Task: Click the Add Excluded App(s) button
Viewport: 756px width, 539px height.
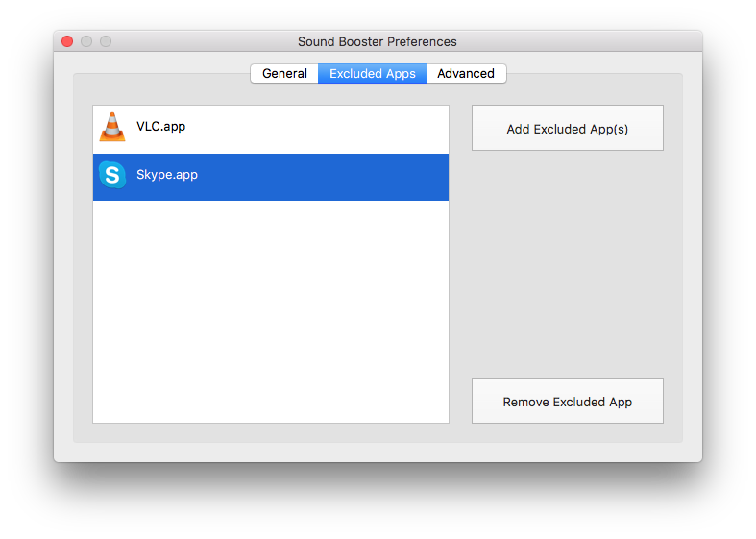Action: 568,128
